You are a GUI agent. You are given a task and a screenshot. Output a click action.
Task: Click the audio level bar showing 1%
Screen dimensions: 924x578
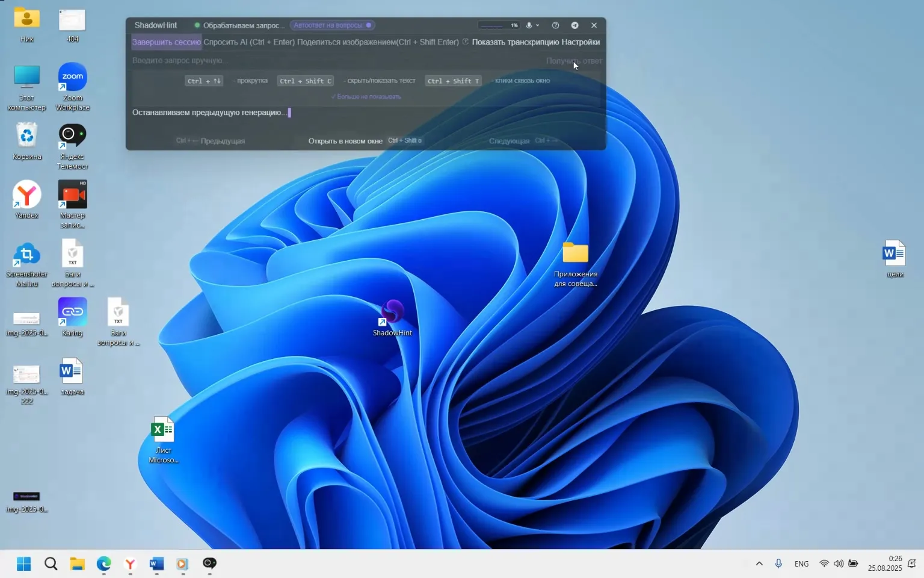tap(497, 25)
